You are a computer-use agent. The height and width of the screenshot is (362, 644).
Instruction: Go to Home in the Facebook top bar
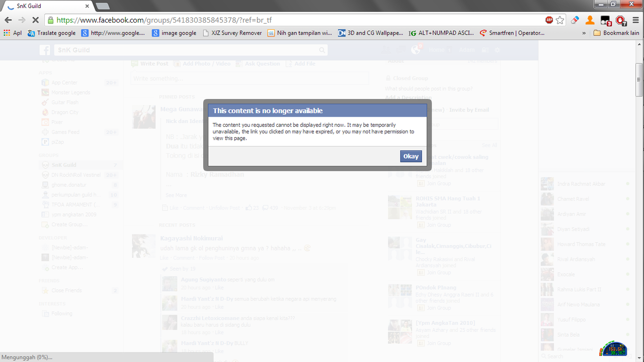pos(436,50)
